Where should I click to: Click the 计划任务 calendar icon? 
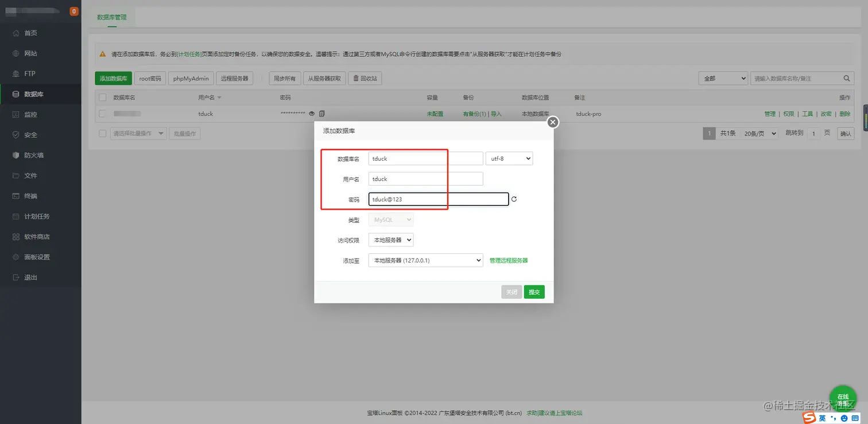[x=16, y=217]
